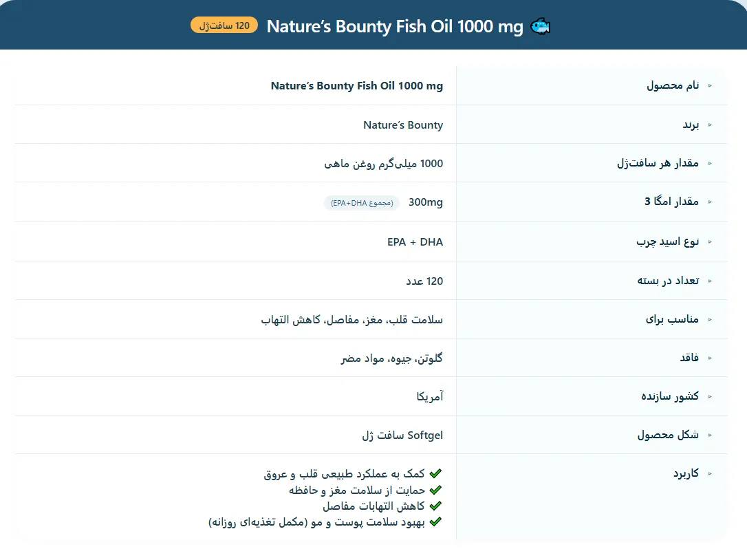The height and width of the screenshot is (560, 747).
Task: Click the green checkmark beside 'حمایت از سلامت مغز و حافظه'
Action: pos(435,490)
